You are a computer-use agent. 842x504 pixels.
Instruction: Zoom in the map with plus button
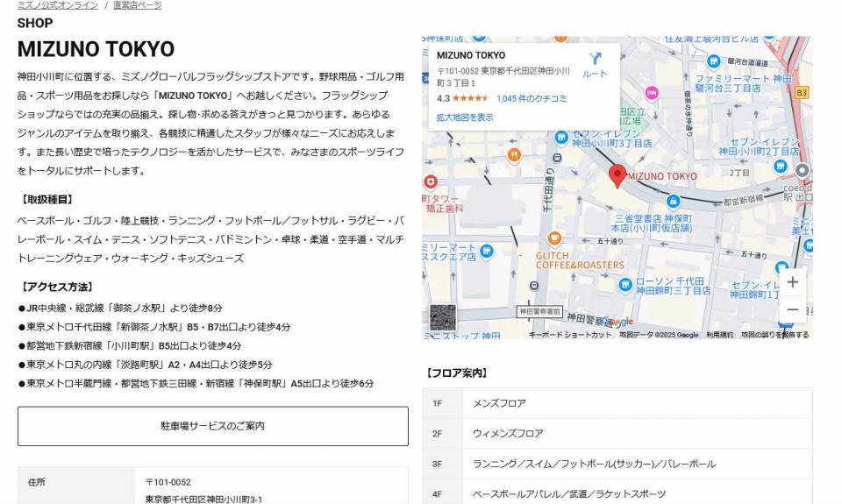click(792, 282)
